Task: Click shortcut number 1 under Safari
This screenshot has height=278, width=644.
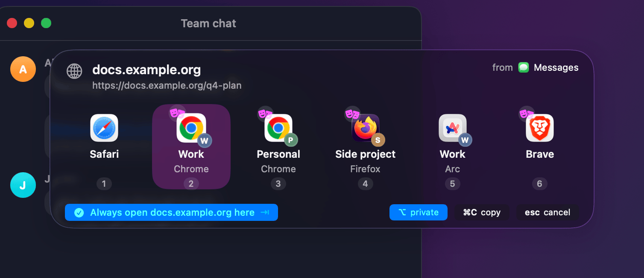Action: pyautogui.click(x=104, y=184)
